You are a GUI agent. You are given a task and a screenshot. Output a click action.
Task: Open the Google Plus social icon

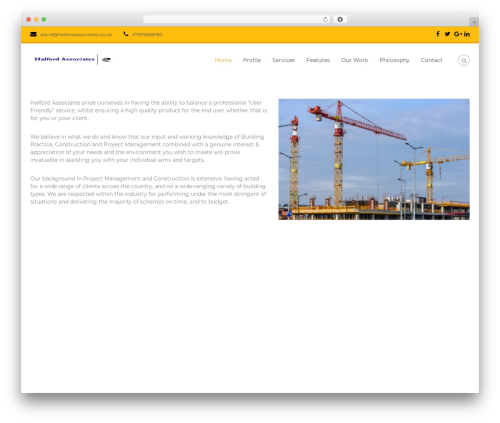pos(458,34)
